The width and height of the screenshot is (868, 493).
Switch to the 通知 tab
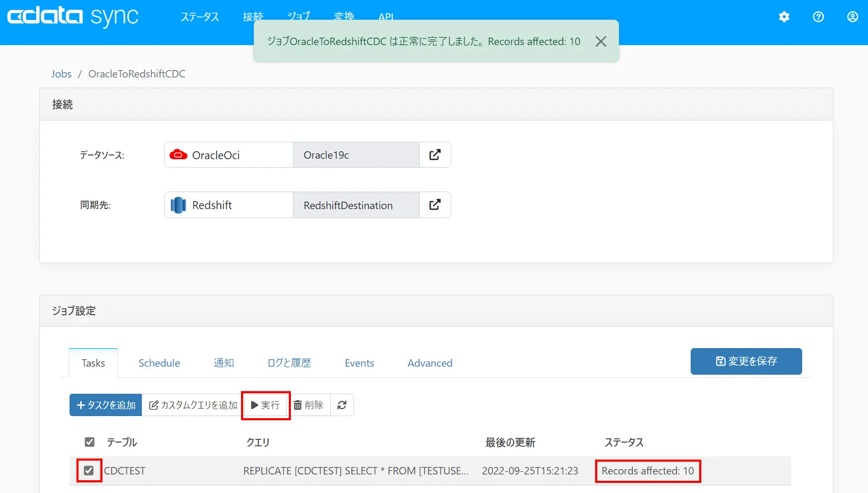(224, 363)
